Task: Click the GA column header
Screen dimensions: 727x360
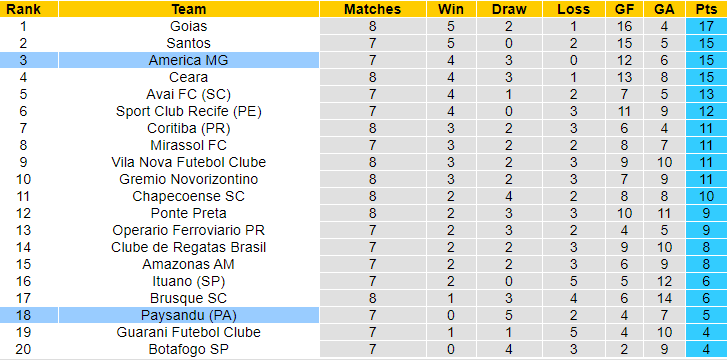Action: pyautogui.click(x=664, y=9)
